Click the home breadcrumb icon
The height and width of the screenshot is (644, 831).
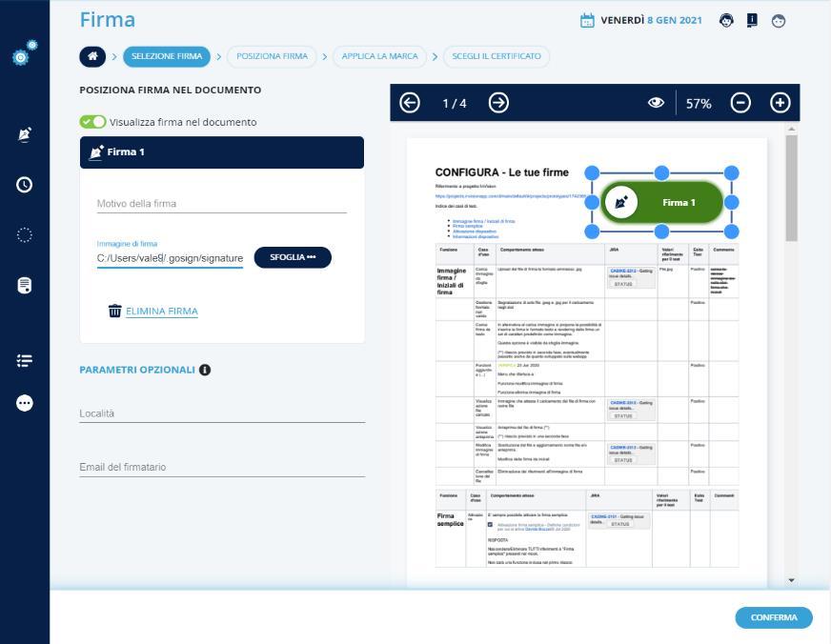tap(93, 56)
